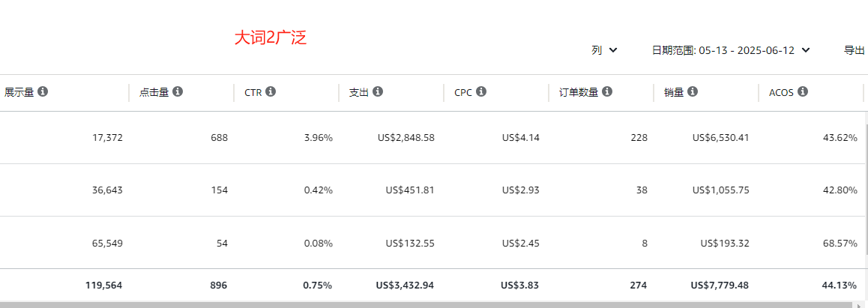Click info icon beside ACOS header
The height and width of the screenshot is (308, 868).
click(x=803, y=91)
